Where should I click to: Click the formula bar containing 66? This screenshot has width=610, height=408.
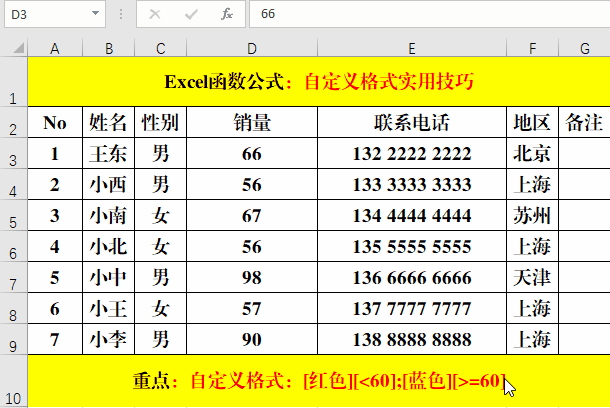click(429, 14)
